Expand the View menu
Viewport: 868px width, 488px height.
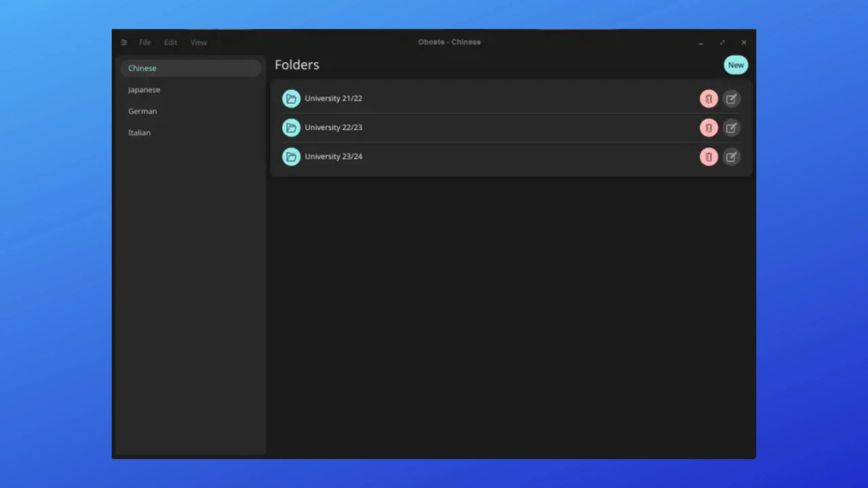[198, 42]
